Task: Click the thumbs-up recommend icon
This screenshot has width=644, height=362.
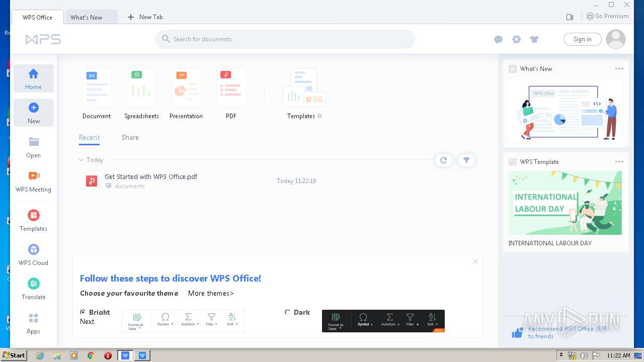Action: (x=517, y=333)
